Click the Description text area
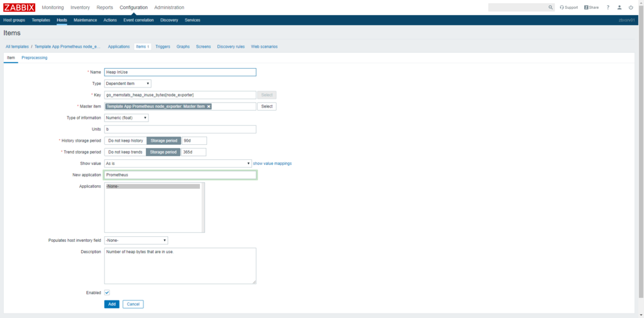 click(180, 265)
